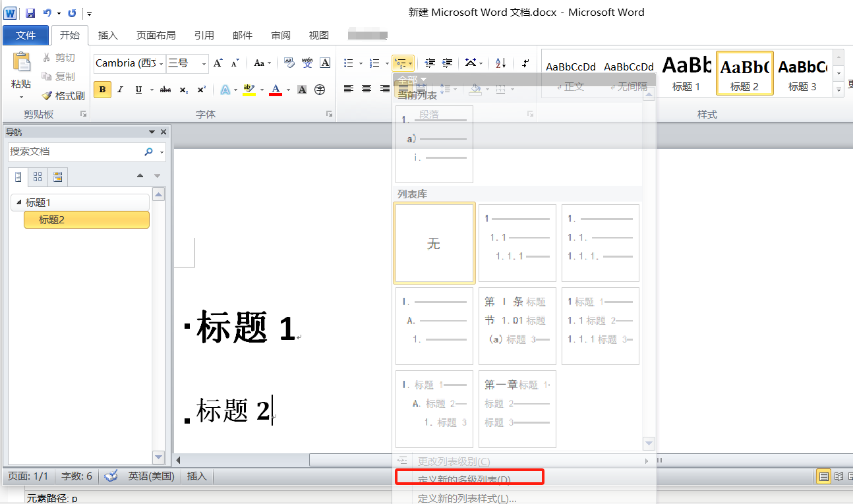Toggle Bold formatting off
The image size is (853, 504).
click(x=102, y=90)
